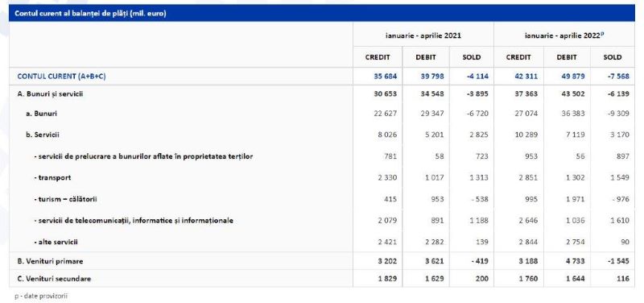Select the 'servicii de telecomunicații, informatice' row label
The image size is (644, 303).
pyautogui.click(x=134, y=221)
